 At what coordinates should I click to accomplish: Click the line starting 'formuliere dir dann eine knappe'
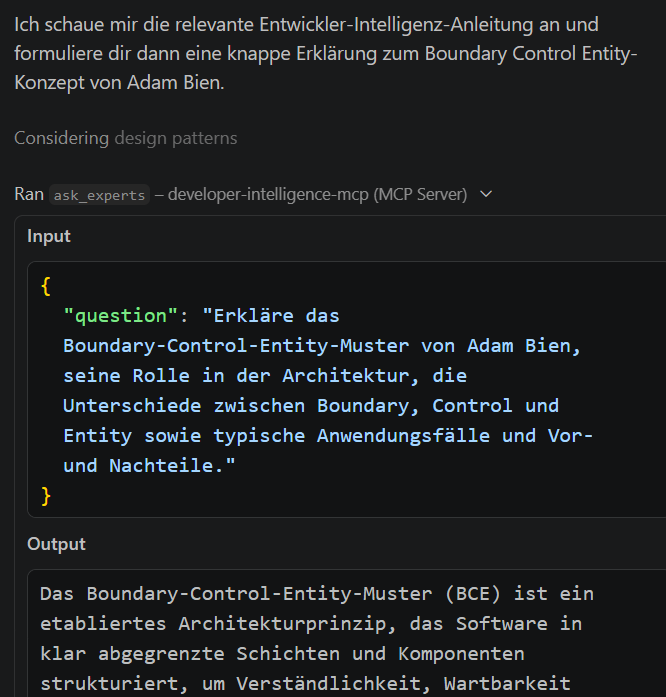[x=325, y=54]
